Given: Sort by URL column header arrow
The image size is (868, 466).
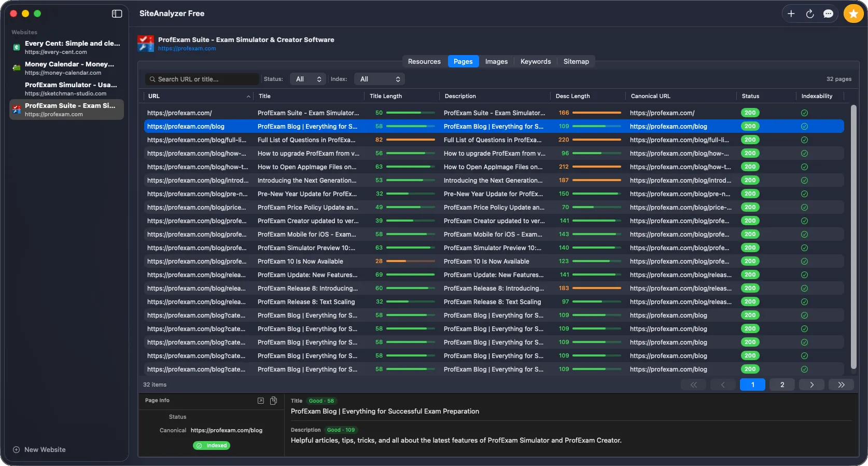Looking at the screenshot, I should [248, 97].
